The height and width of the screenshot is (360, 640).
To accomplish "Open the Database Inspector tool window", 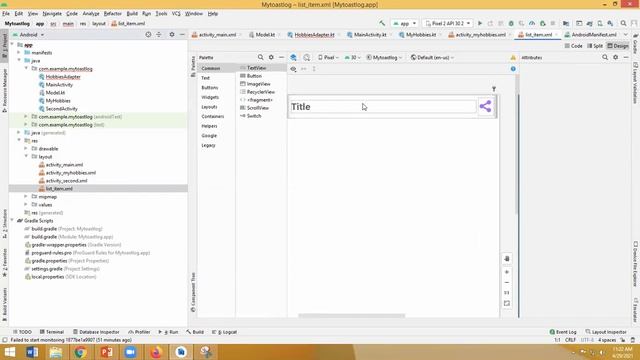I will [x=96, y=332].
